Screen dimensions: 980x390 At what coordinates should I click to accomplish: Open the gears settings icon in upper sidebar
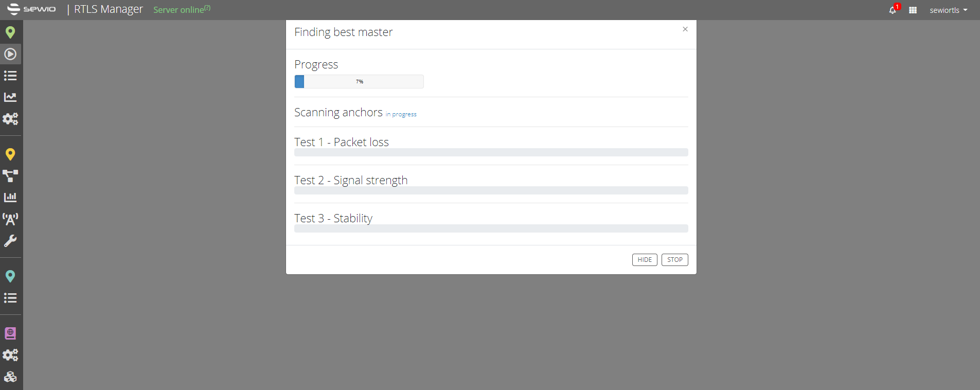click(10, 119)
